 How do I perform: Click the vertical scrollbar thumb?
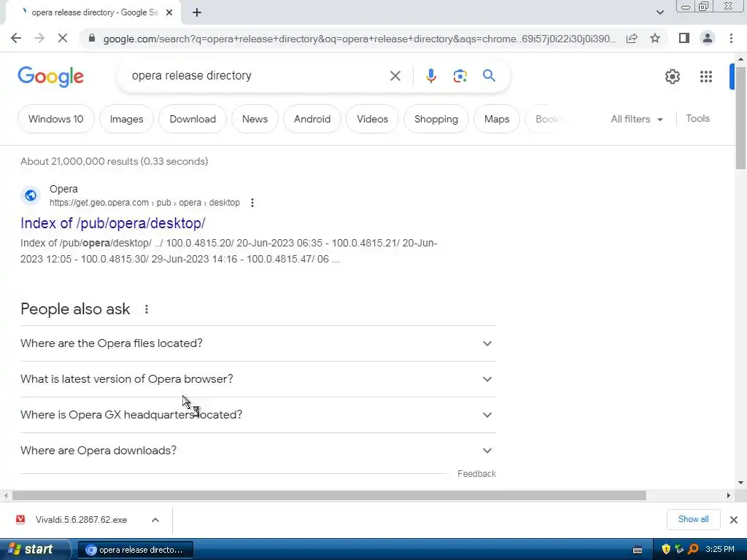(740, 117)
